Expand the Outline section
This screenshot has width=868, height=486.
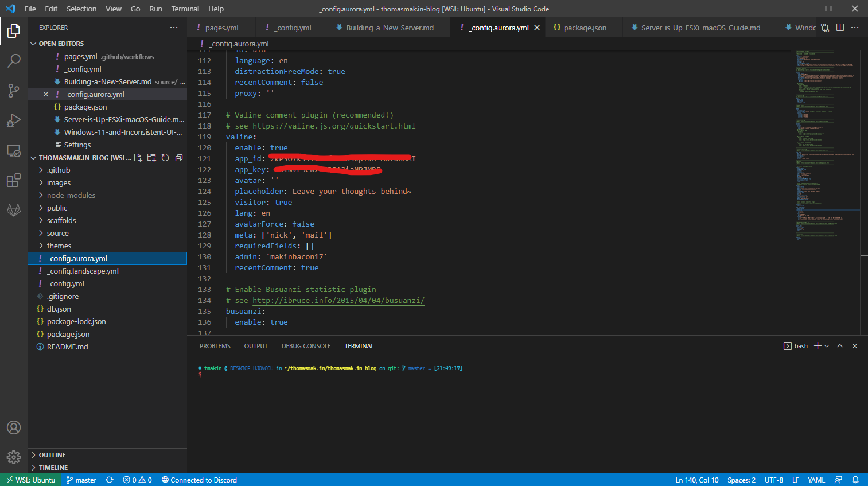[x=107, y=455]
